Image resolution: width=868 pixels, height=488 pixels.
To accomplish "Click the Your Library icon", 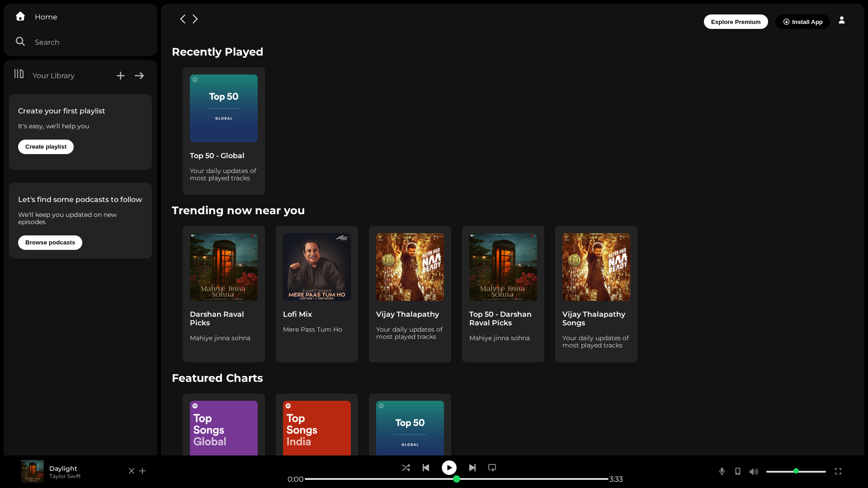I will pyautogui.click(x=19, y=74).
